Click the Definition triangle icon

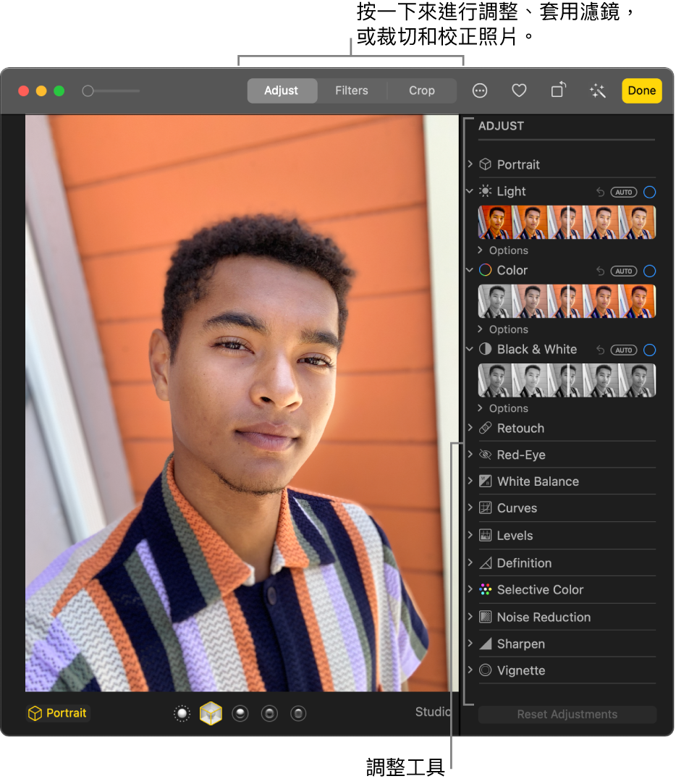click(485, 563)
